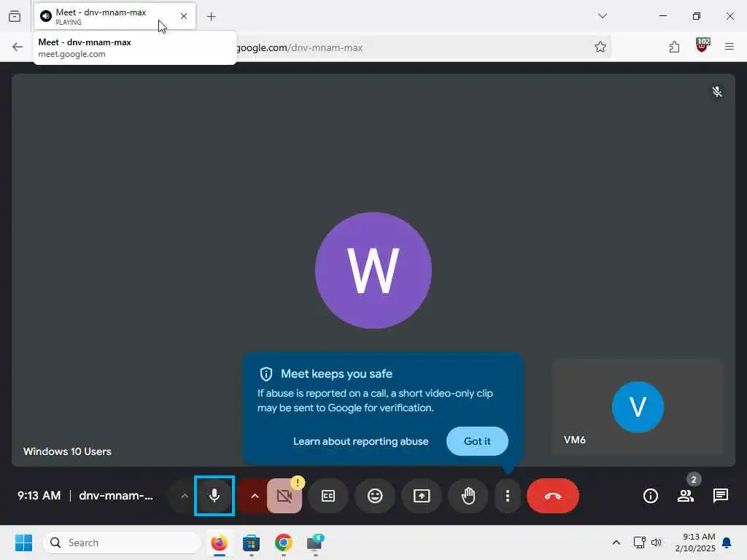Open meeting details info icon
747x560 pixels.
click(x=650, y=496)
